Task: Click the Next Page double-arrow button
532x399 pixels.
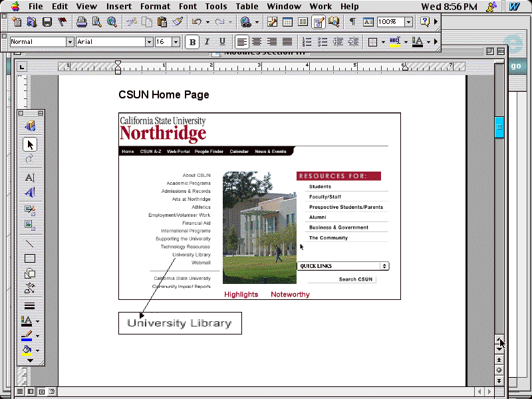Action: click(499, 380)
